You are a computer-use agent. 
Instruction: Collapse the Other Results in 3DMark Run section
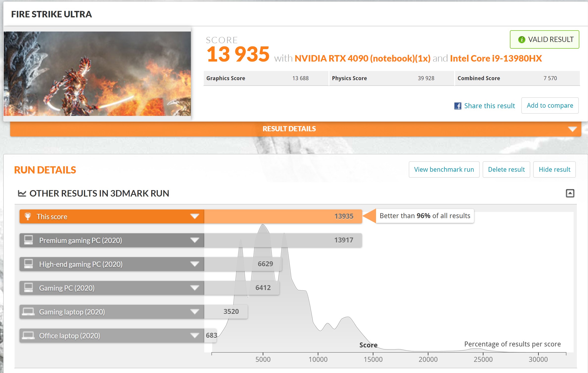click(570, 193)
